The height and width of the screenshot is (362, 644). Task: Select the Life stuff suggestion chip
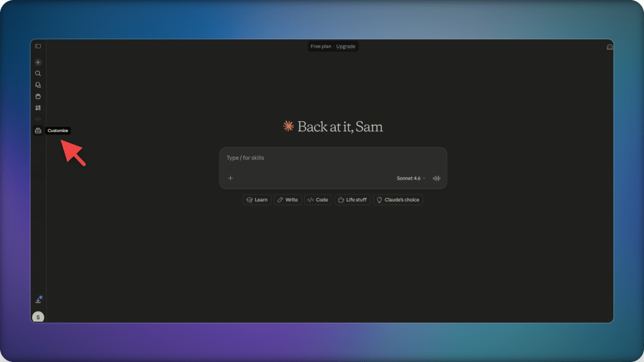[352, 200]
